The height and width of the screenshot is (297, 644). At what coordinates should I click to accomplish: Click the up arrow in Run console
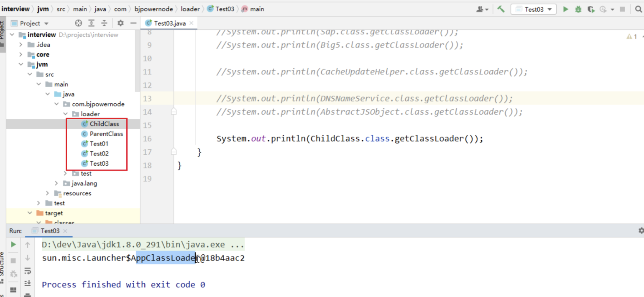(28, 245)
